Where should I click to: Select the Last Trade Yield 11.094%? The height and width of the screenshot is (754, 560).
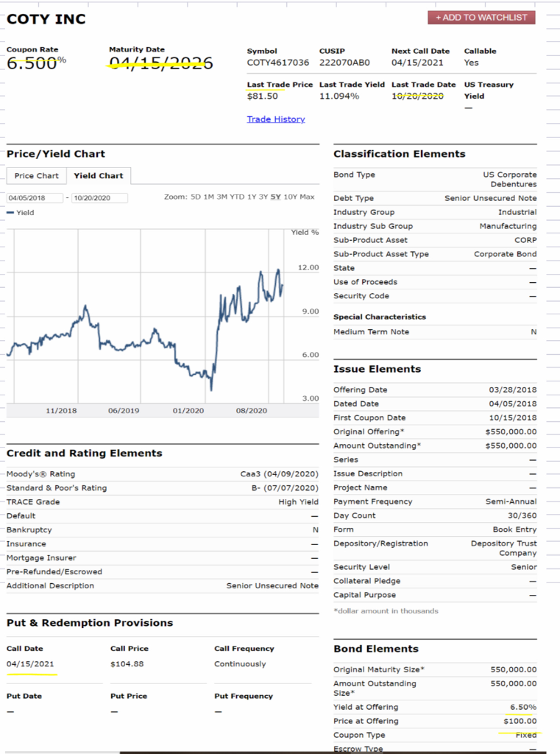(339, 96)
